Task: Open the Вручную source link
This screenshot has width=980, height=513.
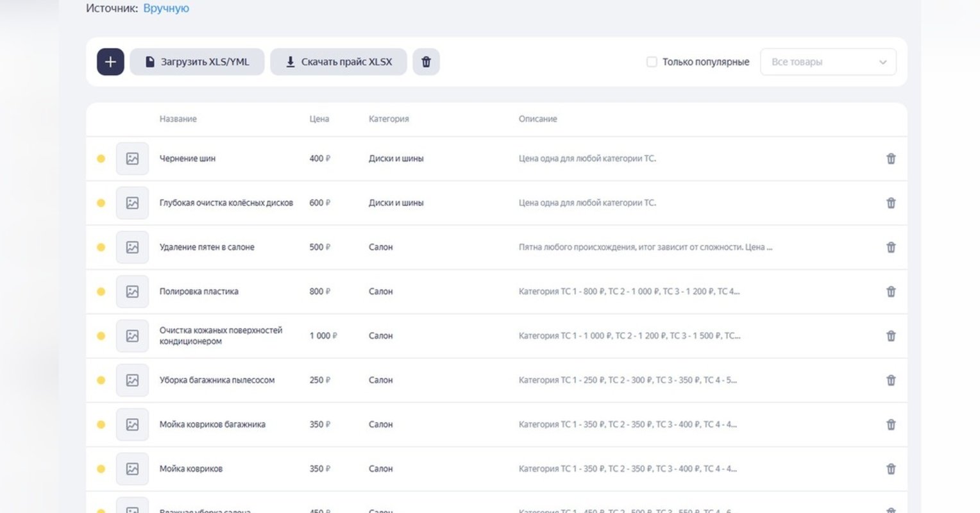Action: point(166,8)
